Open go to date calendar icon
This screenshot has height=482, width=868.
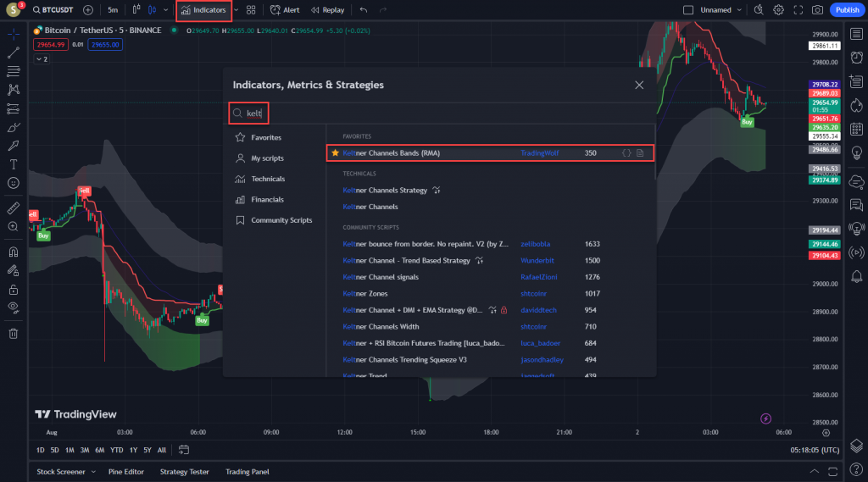(x=184, y=451)
